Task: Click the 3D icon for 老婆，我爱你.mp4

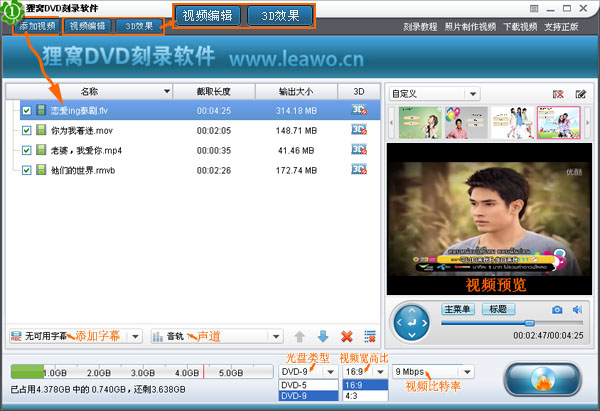Action: [x=359, y=150]
